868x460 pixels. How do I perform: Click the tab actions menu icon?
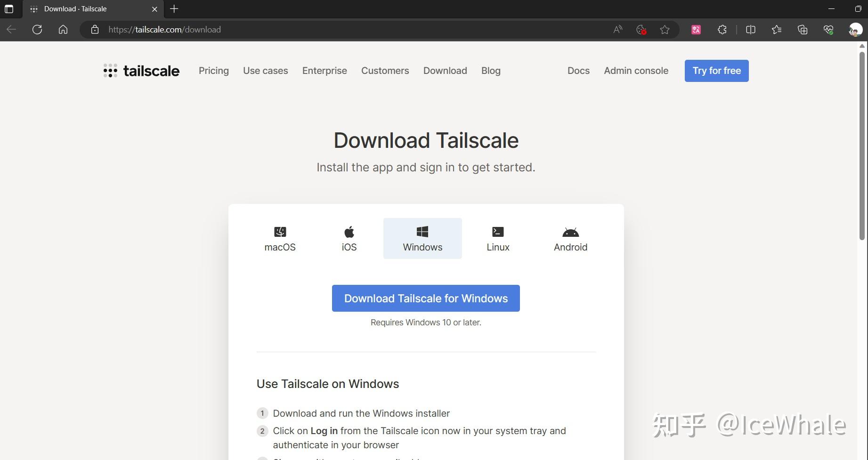(9, 9)
